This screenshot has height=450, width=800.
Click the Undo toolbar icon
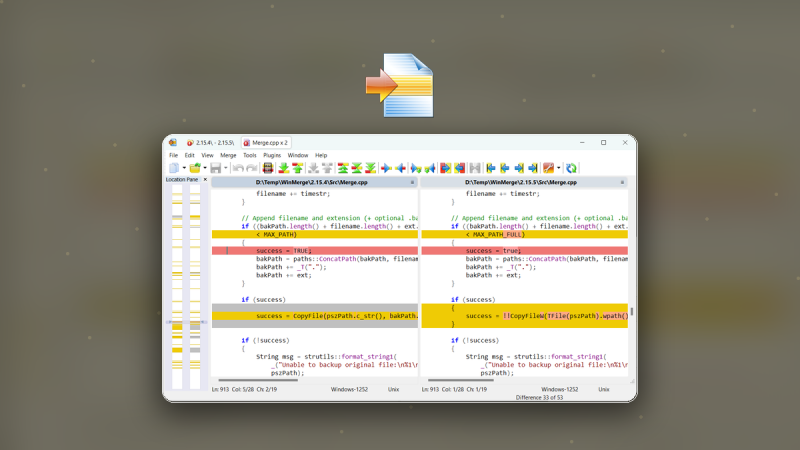pos(238,168)
